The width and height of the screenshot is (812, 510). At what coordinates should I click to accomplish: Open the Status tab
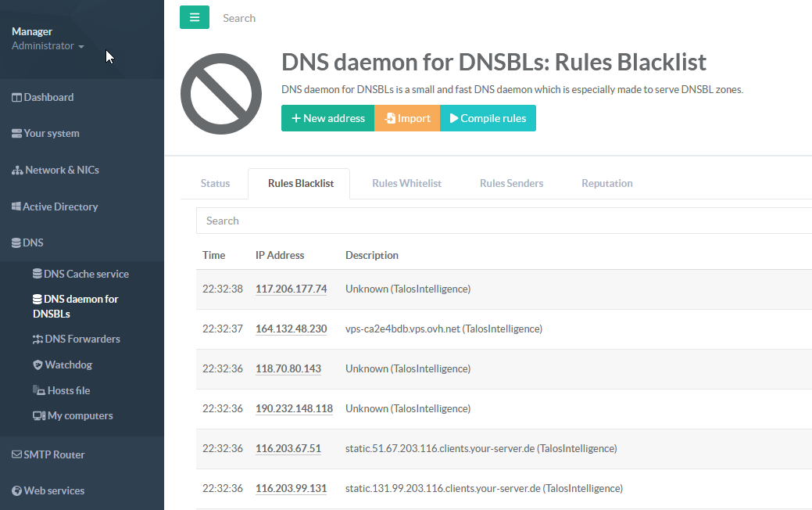pos(215,183)
